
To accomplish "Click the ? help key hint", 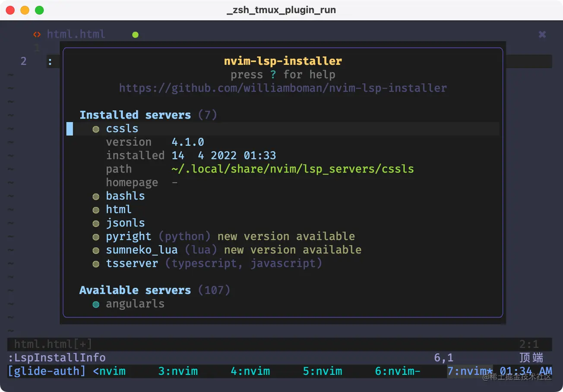I will pyautogui.click(x=273, y=75).
